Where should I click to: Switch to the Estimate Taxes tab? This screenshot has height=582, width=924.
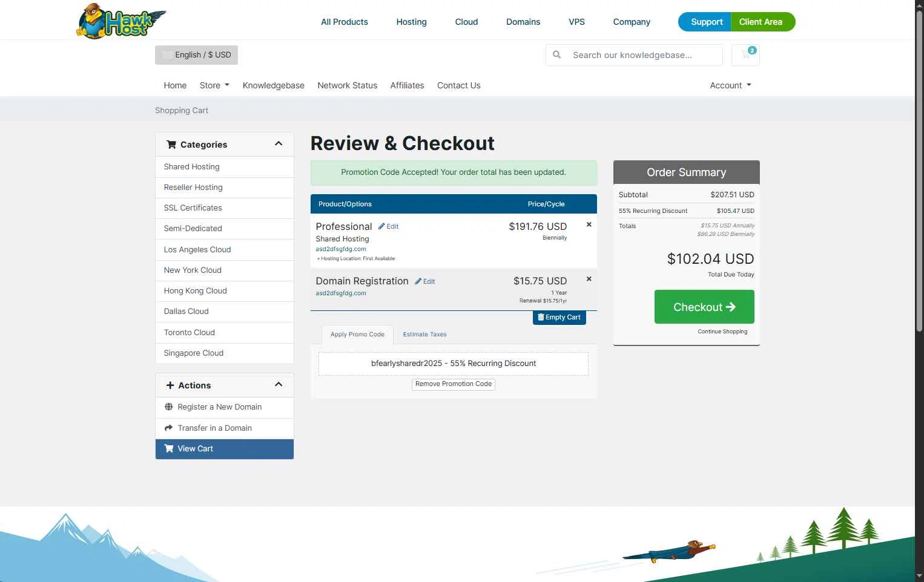click(x=425, y=335)
